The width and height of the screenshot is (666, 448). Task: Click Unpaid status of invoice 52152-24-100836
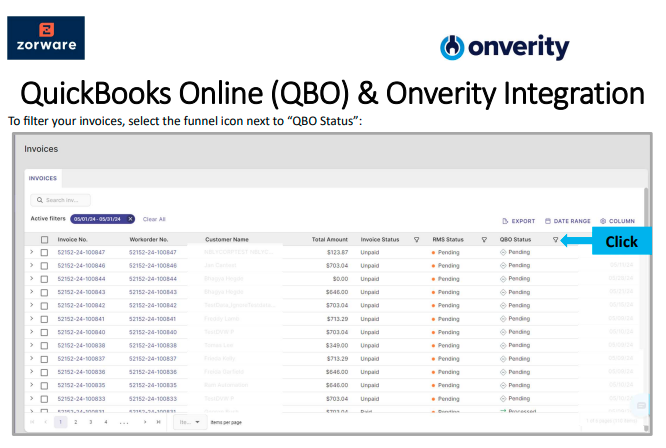370,372
